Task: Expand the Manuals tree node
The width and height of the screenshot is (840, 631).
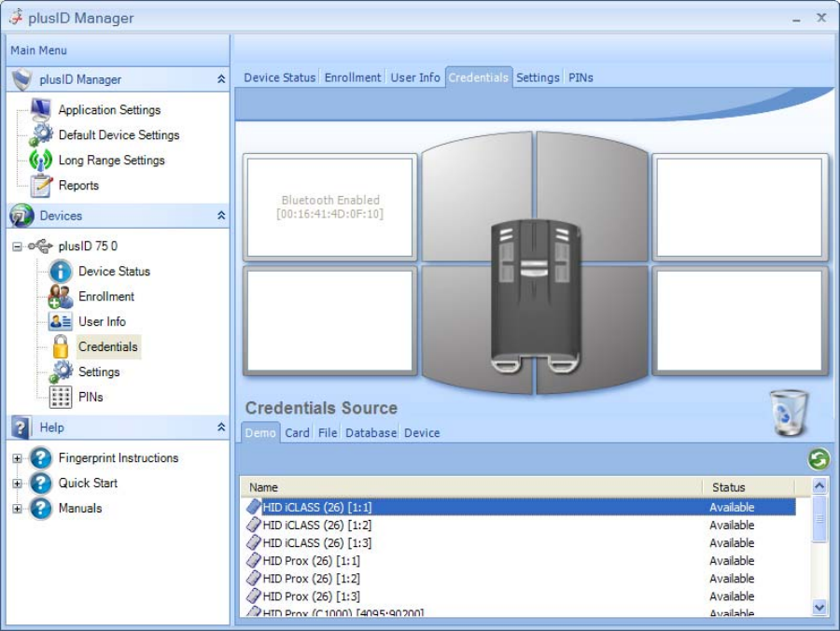Action: pos(17,509)
